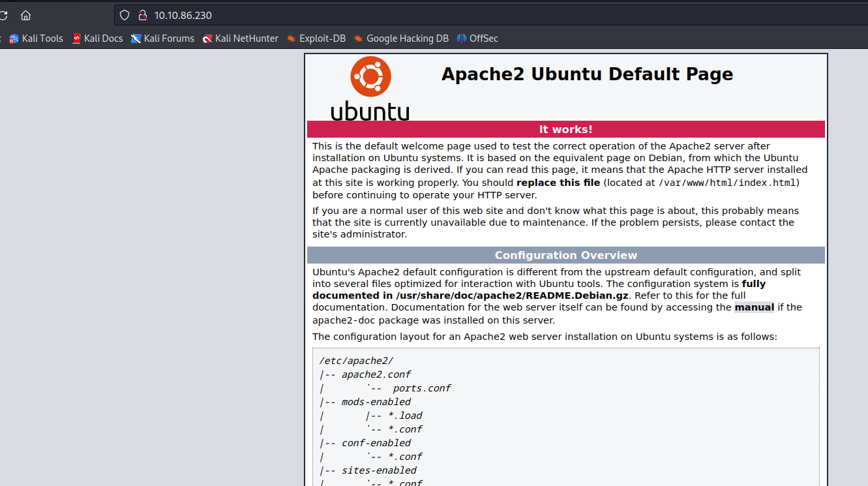The width and height of the screenshot is (868, 486).
Task: Click the bold 'replace this file' text
Action: (558, 183)
